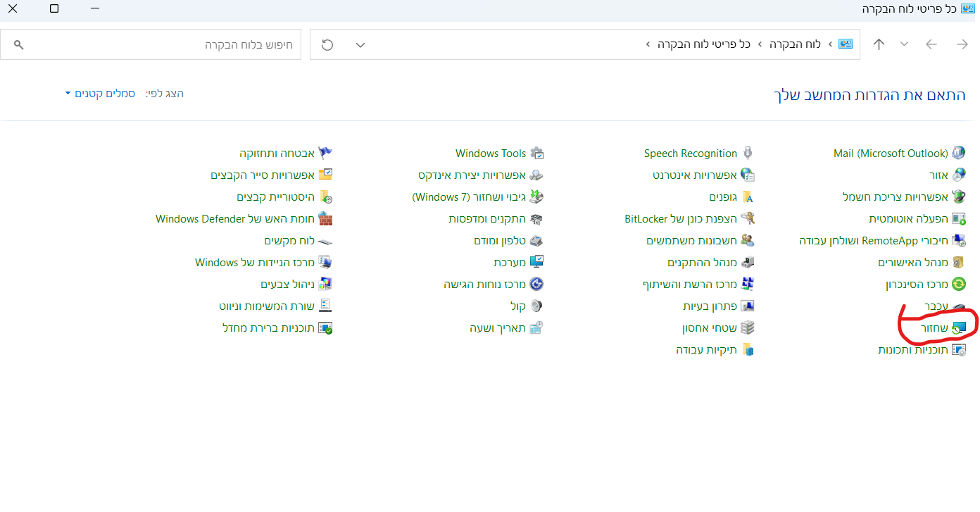980x512 pixels.
Task: Click the חיפוש בלוח הבקרה search field
Action: click(x=151, y=44)
